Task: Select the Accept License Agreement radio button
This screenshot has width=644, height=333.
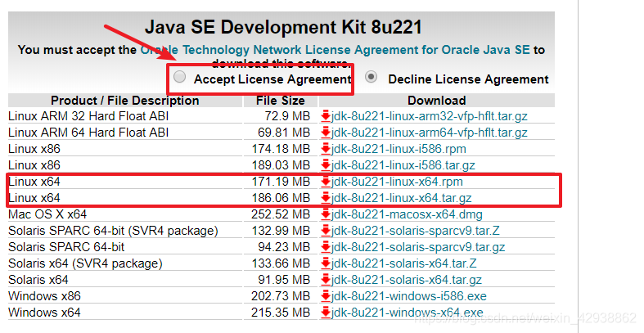Action: (x=179, y=77)
